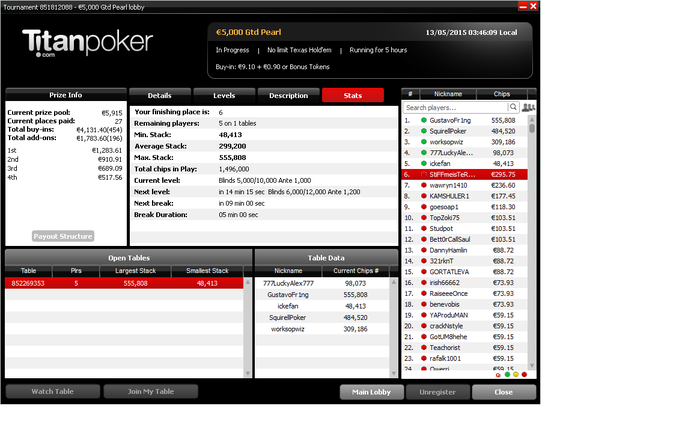Select DannyHamlin in the player list

pyautogui.click(x=465, y=250)
